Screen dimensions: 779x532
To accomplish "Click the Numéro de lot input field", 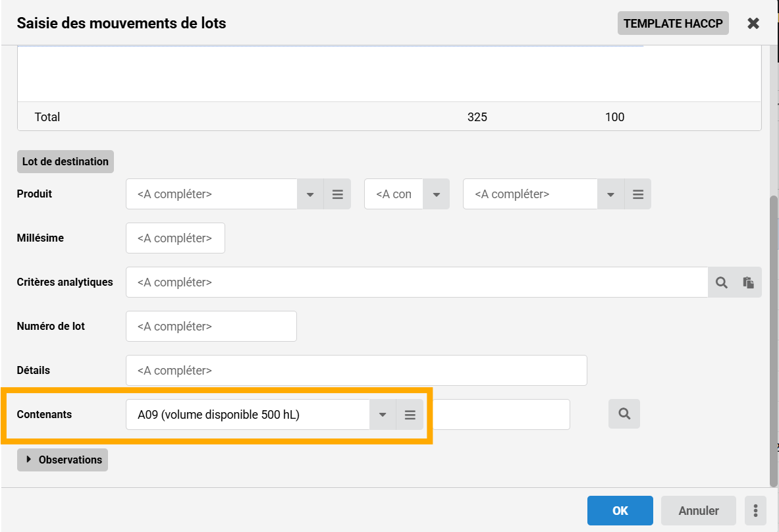I will (211, 327).
